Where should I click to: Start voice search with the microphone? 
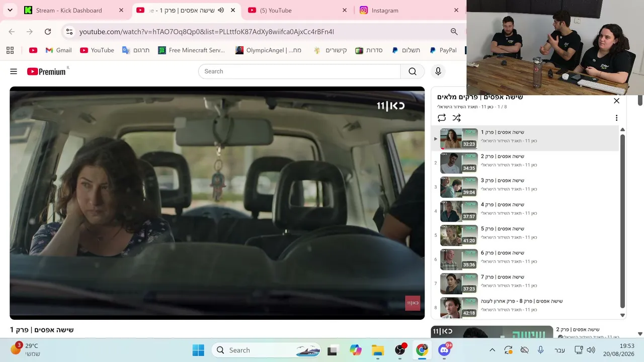438,71
